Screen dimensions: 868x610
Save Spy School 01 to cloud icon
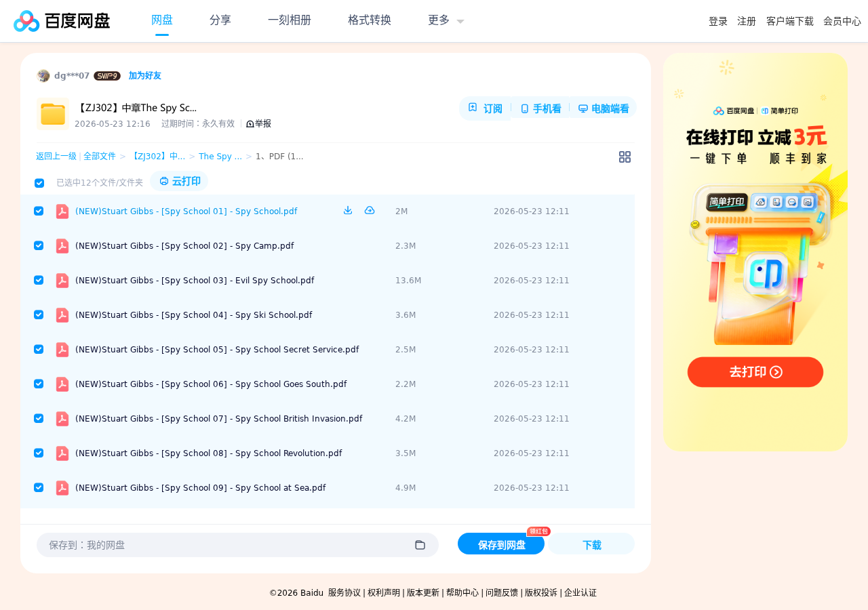click(370, 211)
